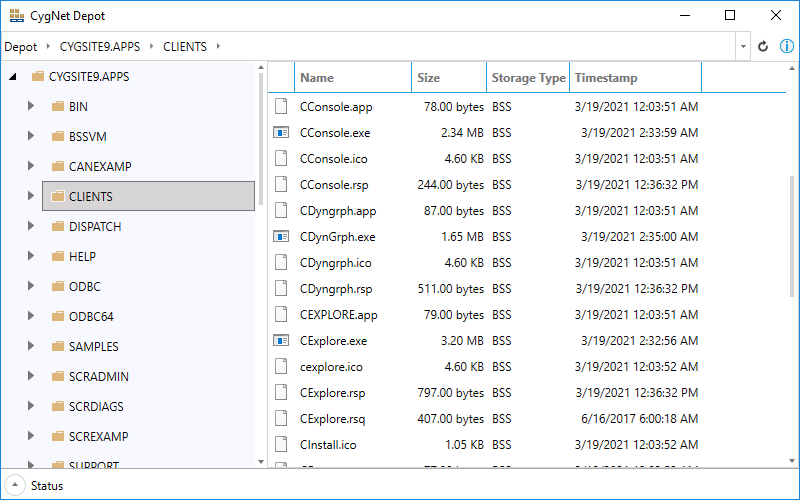Viewport: 800px width, 500px height.
Task: Open the address bar history dropdown arrow
Action: point(743,46)
